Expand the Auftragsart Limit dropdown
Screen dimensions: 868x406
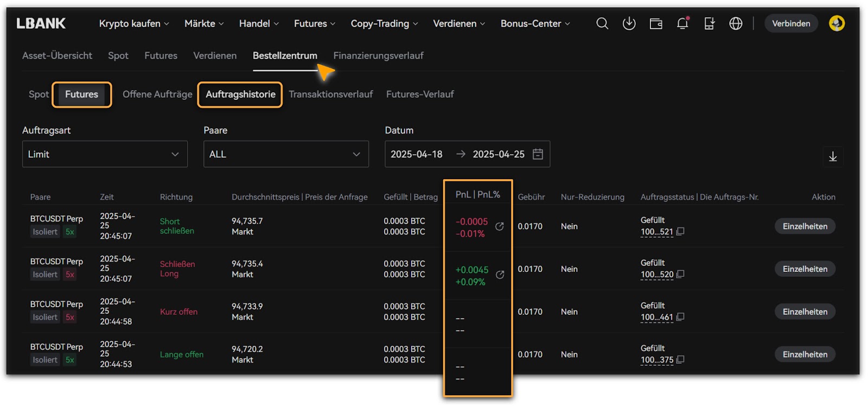pos(105,154)
